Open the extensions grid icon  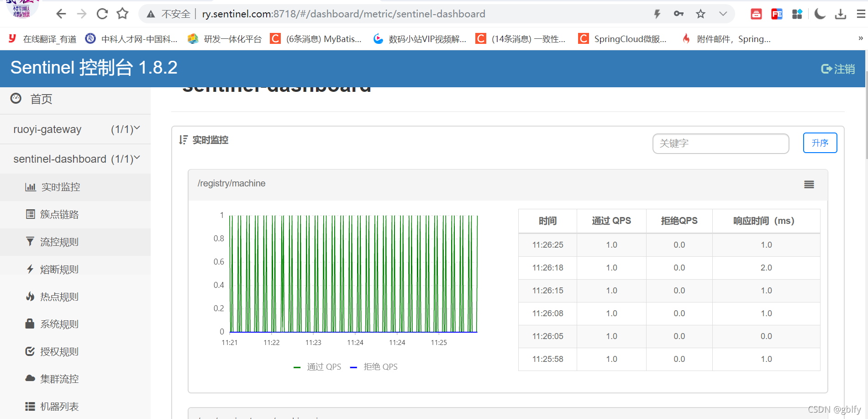coord(797,14)
